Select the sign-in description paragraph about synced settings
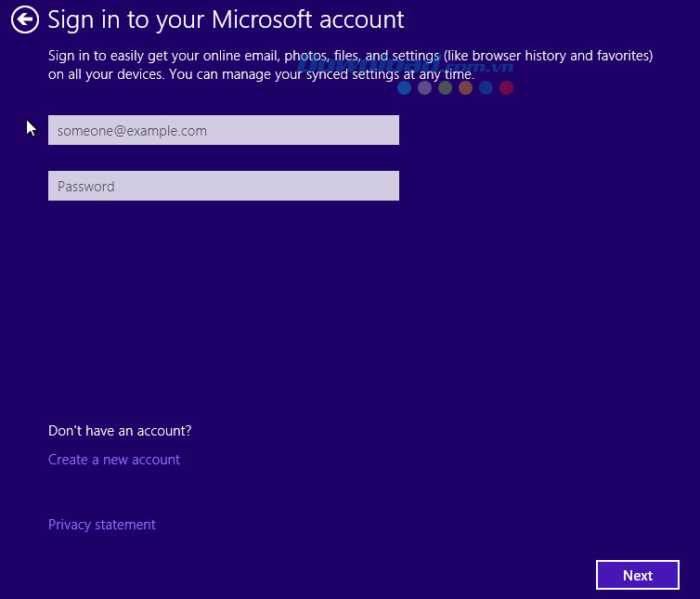The width and height of the screenshot is (700, 599). 350,65
